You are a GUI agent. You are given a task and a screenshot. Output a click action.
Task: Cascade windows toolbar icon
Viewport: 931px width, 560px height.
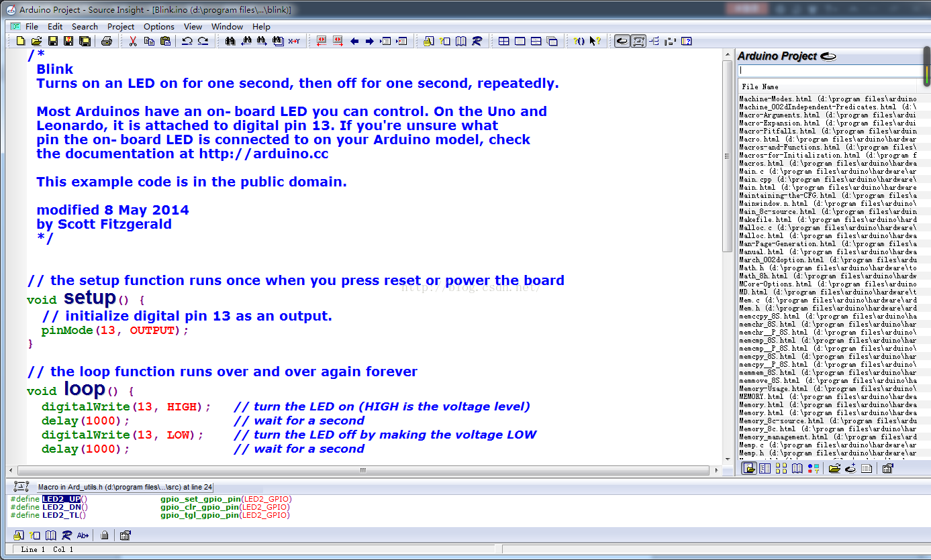[552, 41]
